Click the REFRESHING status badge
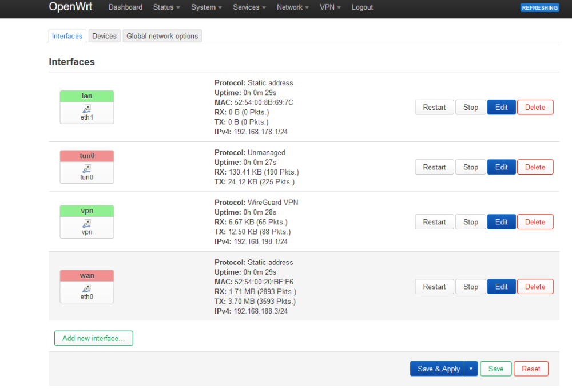The width and height of the screenshot is (572, 392). point(539,7)
